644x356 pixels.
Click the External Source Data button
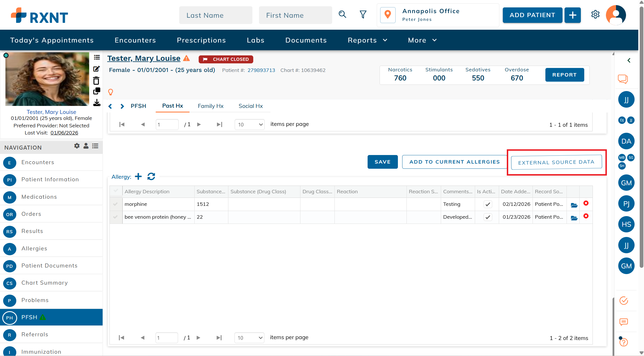556,162
